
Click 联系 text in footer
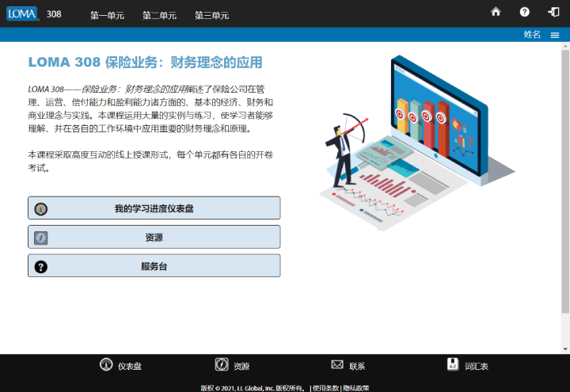click(357, 366)
